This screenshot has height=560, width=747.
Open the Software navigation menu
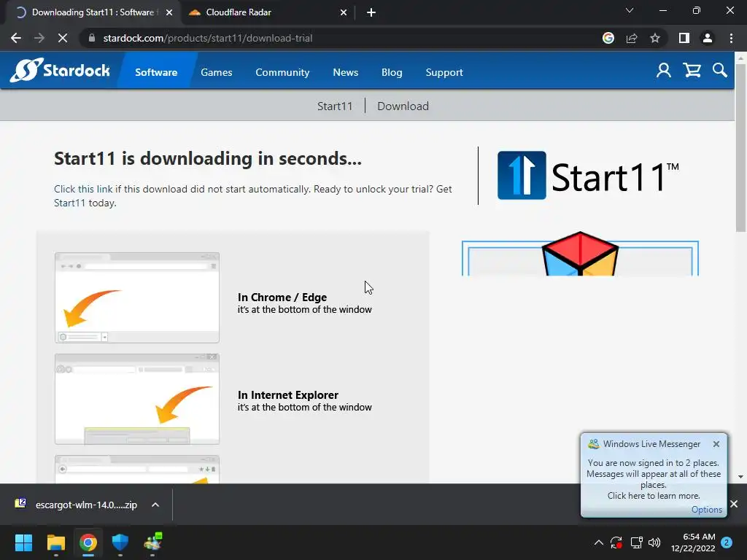(x=156, y=72)
